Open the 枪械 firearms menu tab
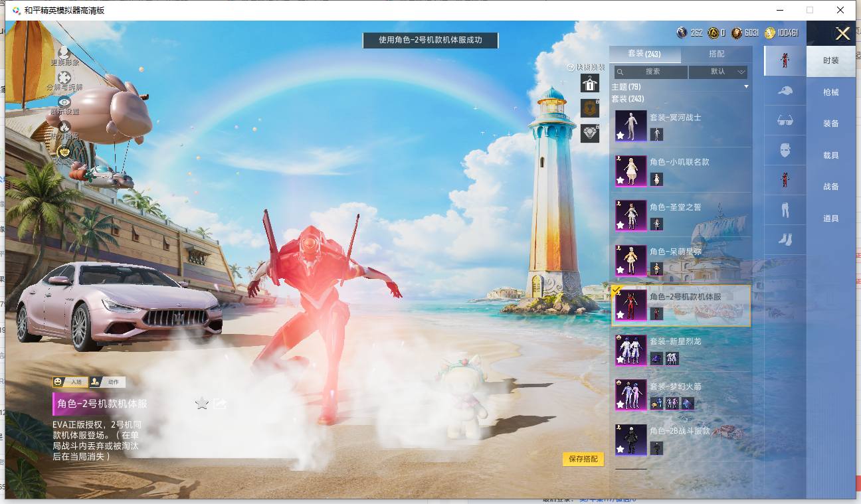Image resolution: width=861 pixels, height=504 pixels. [831, 92]
